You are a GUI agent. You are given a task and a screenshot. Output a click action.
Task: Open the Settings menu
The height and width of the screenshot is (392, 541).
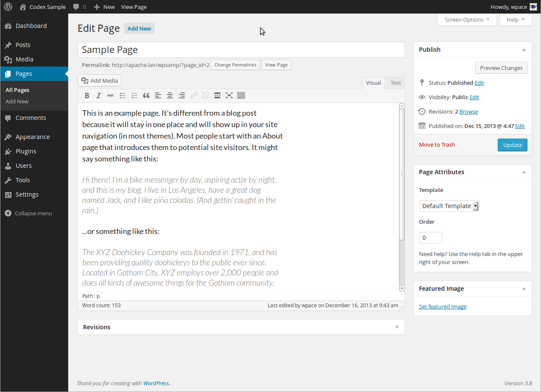(34, 195)
